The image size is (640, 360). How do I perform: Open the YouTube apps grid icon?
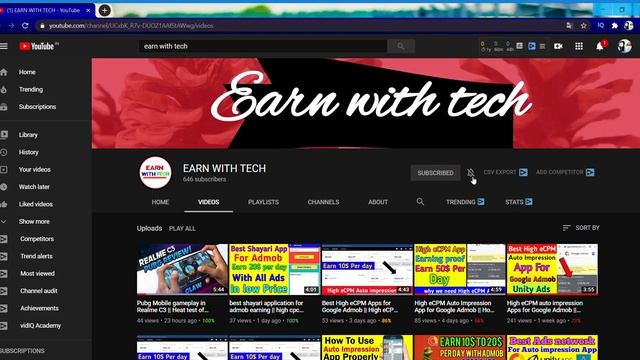579,46
